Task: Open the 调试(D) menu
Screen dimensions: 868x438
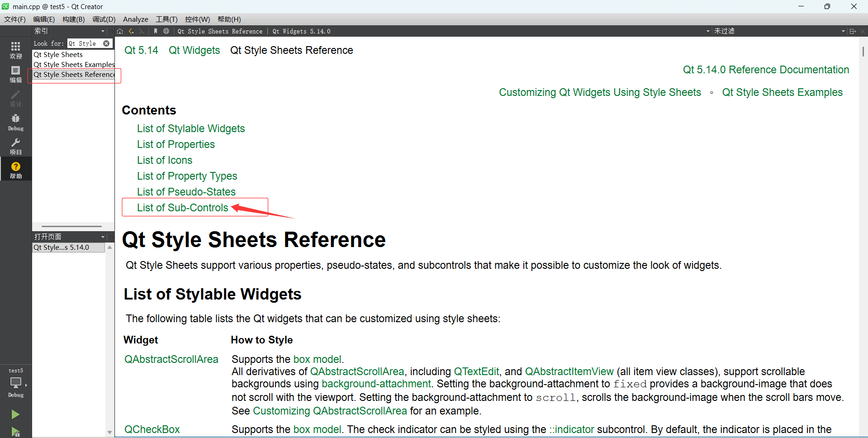Action: (104, 19)
